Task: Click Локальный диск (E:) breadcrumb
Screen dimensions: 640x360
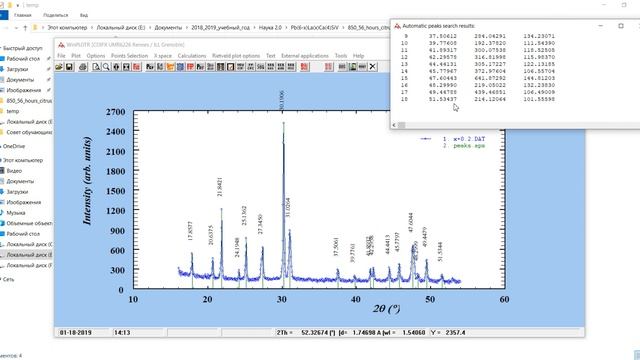Action: 121,27
